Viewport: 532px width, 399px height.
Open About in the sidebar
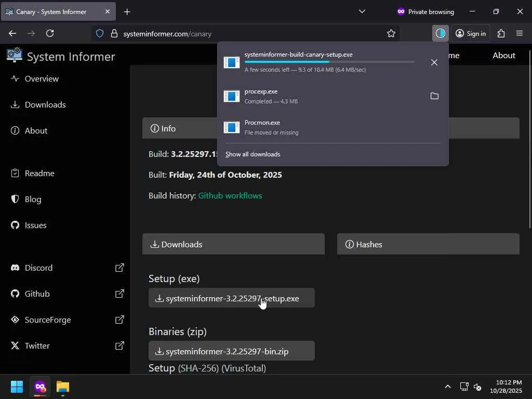point(36,130)
